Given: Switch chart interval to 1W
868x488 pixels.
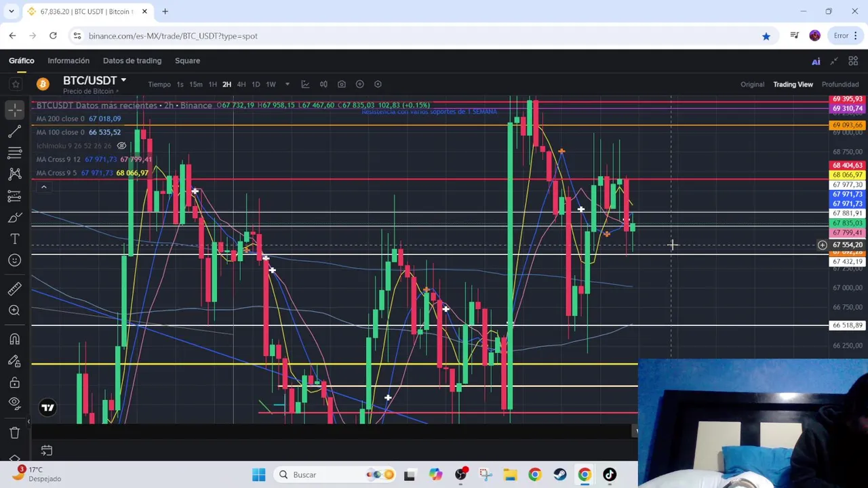Looking at the screenshot, I should [x=271, y=84].
